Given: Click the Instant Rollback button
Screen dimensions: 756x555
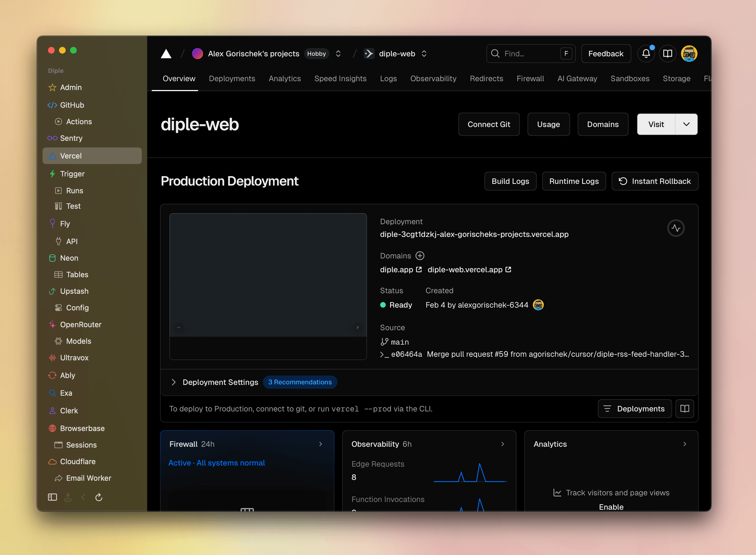Looking at the screenshot, I should pyautogui.click(x=654, y=181).
